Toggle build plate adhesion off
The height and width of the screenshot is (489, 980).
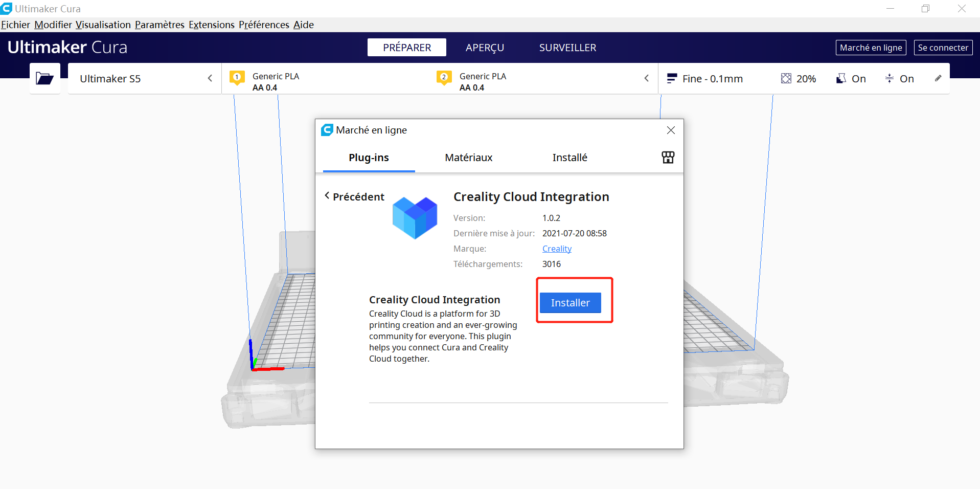[x=907, y=78]
